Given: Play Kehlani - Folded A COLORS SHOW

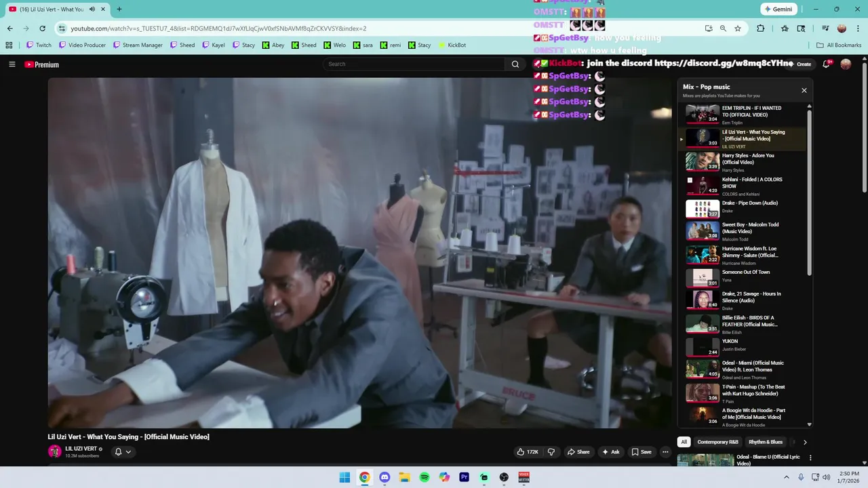Looking at the screenshot, I should click(743, 186).
